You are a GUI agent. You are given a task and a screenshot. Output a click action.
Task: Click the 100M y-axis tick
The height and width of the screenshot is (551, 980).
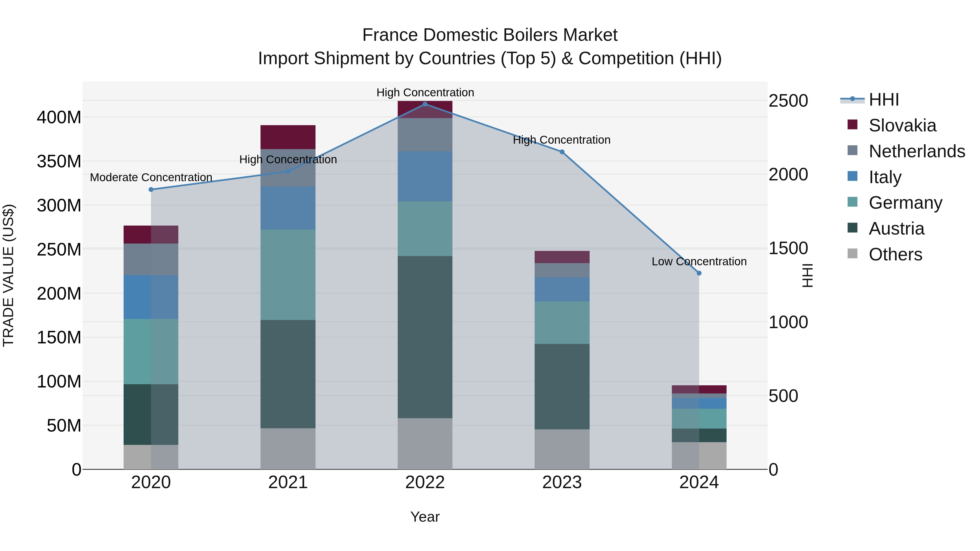(59, 382)
